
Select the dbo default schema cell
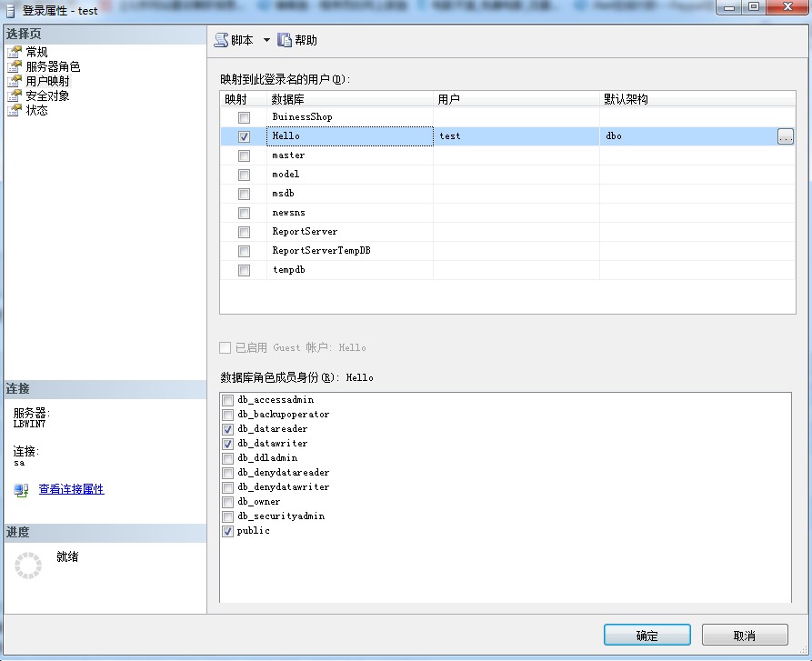(688, 136)
